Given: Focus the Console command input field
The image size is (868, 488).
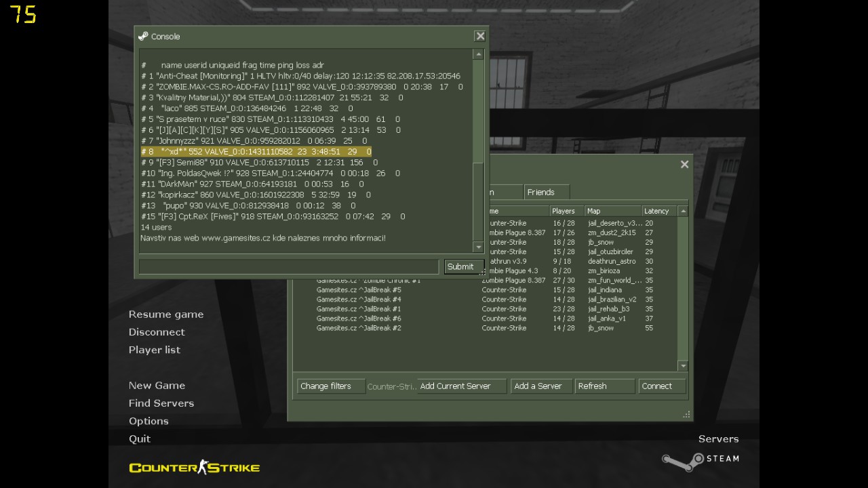Looking at the screenshot, I should [x=289, y=266].
